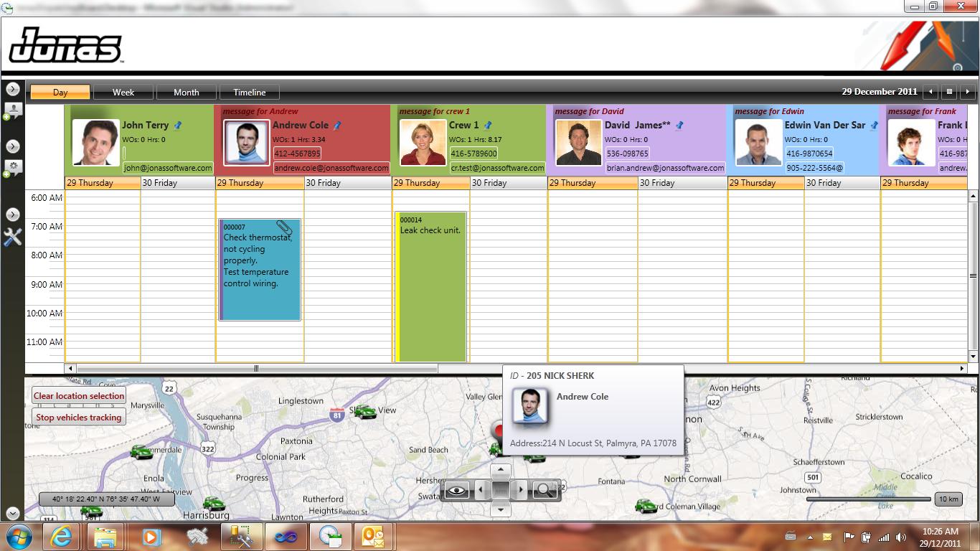The image size is (980, 551).
Task: Open Internet Explorer from the taskbar
Action: tap(61, 537)
